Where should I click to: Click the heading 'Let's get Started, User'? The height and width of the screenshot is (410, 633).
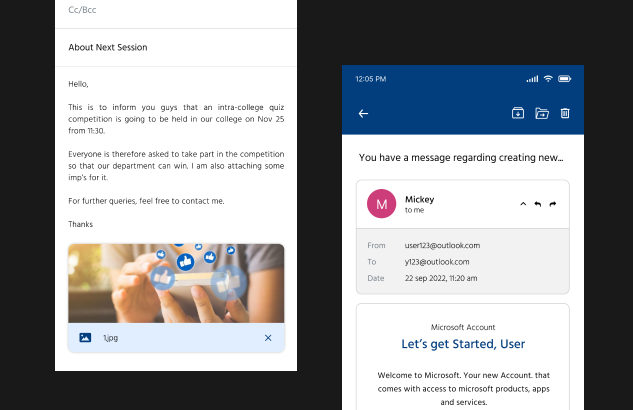(463, 344)
